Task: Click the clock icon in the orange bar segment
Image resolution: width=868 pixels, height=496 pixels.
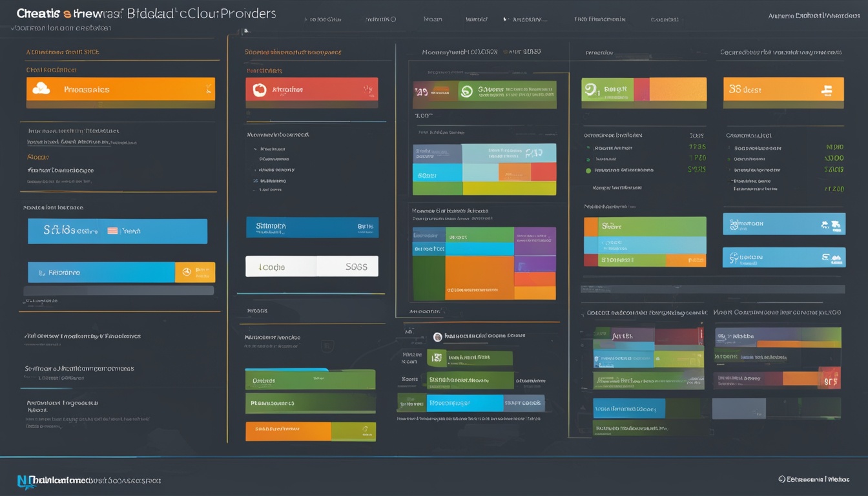Action: tap(187, 273)
